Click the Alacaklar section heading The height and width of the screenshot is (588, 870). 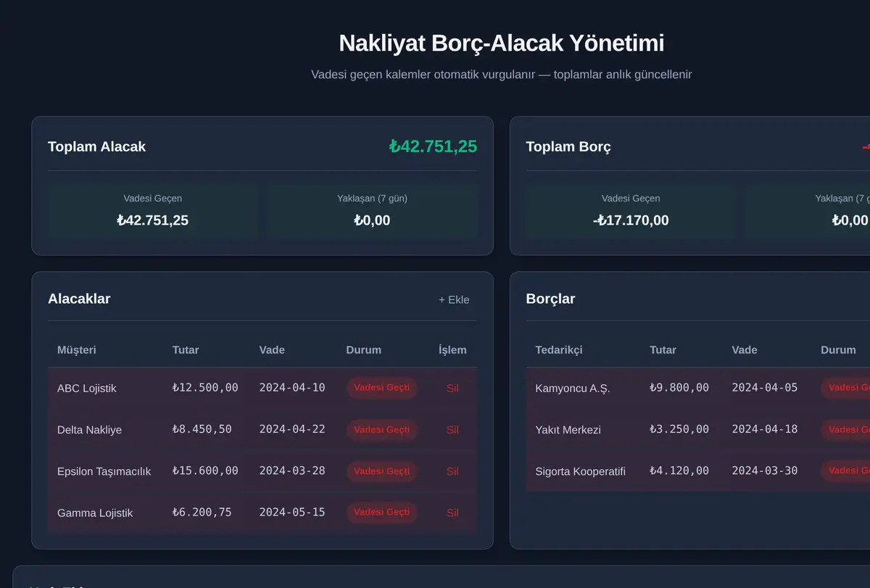79,299
